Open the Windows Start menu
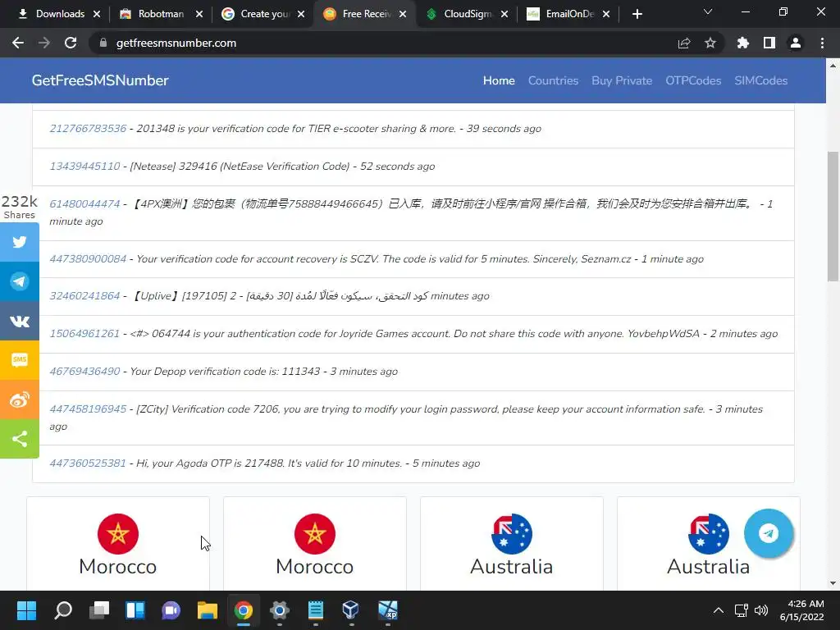The image size is (840, 630). 26,610
